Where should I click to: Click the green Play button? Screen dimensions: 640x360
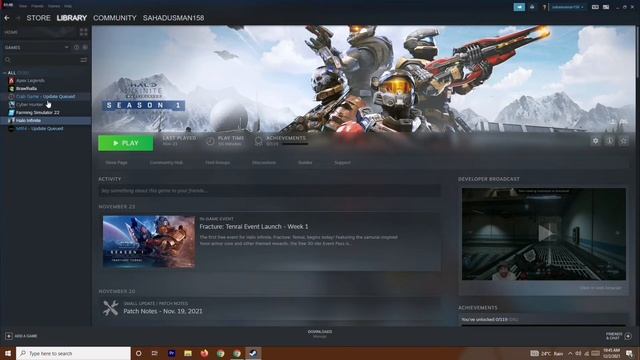point(126,143)
